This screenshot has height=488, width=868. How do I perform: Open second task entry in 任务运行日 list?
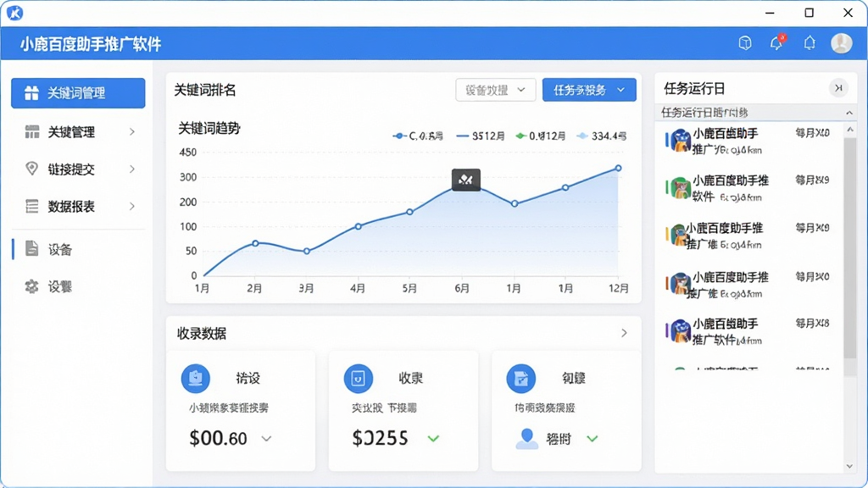(x=748, y=188)
